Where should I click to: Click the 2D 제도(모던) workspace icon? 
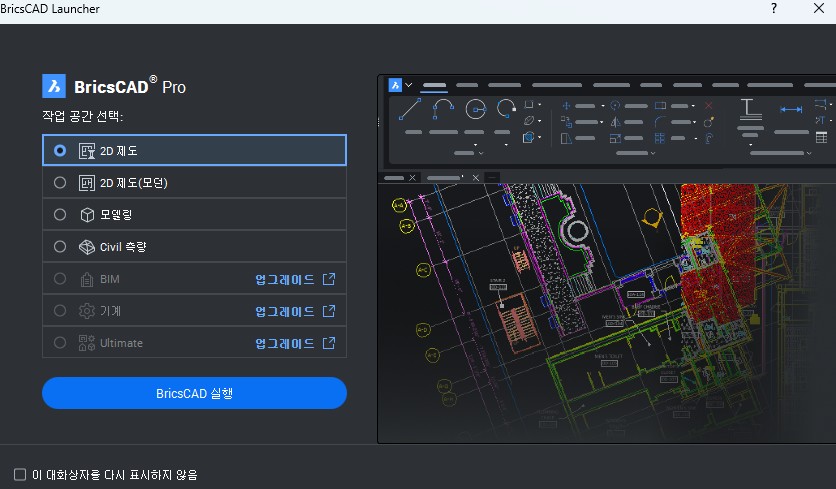coord(87,182)
